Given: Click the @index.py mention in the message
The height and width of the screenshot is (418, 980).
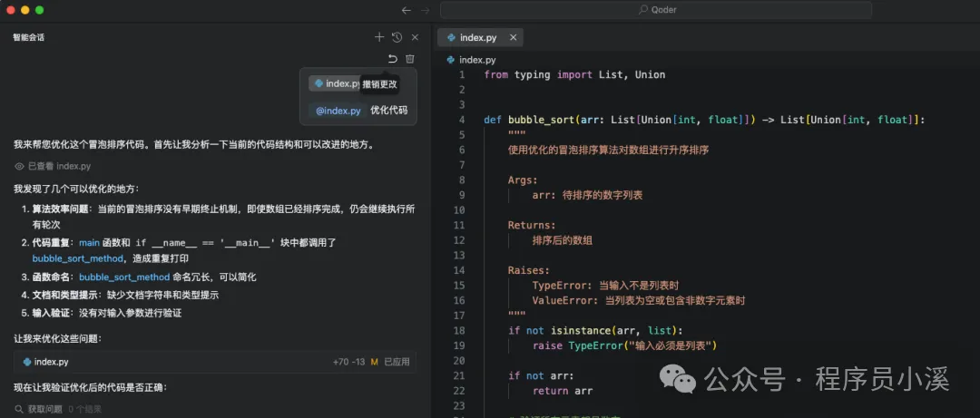Looking at the screenshot, I should (338, 111).
